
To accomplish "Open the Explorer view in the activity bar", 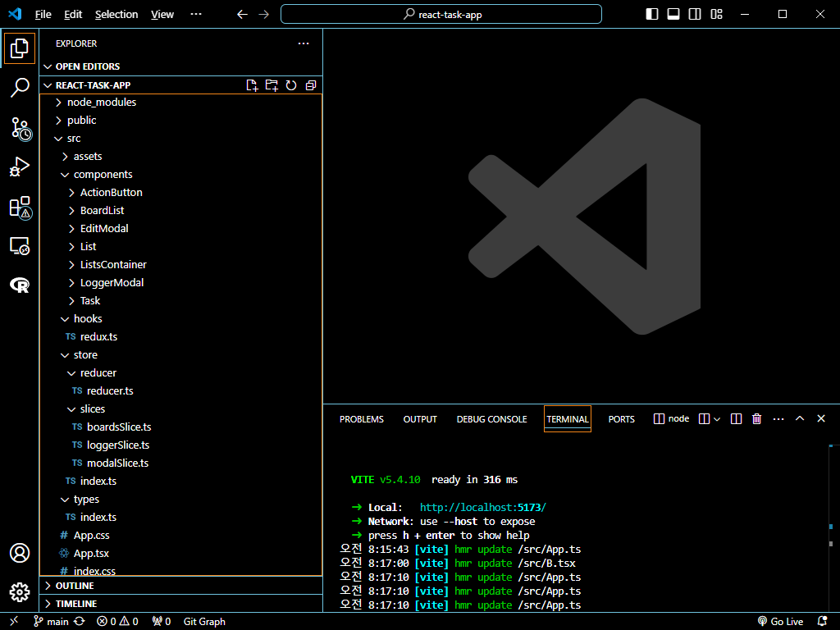I will tap(20, 48).
